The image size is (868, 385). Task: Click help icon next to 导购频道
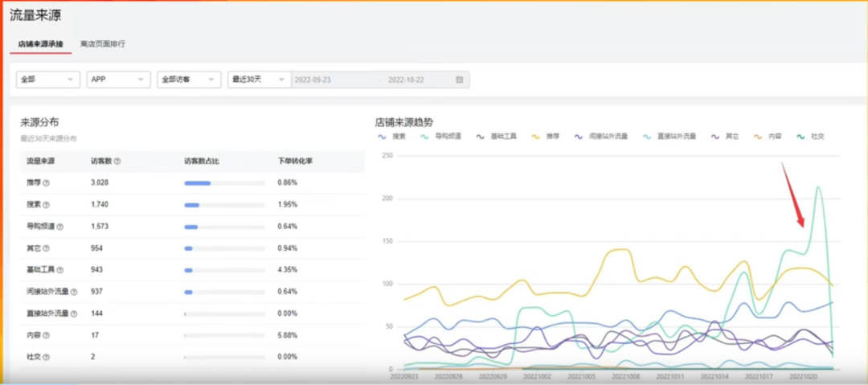pos(60,227)
